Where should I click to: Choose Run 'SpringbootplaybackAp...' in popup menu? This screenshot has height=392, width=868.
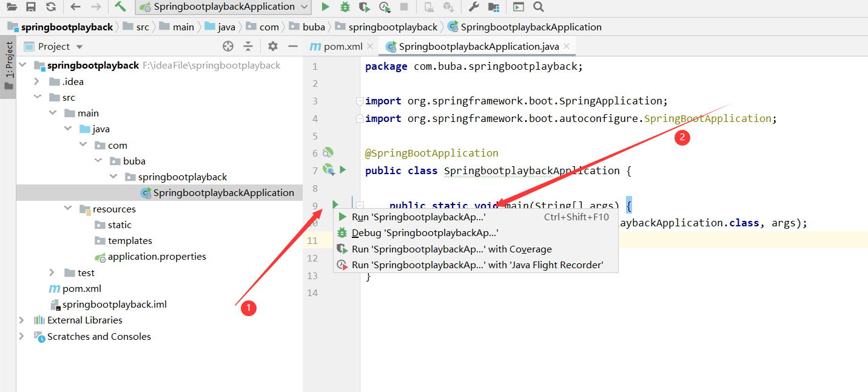[x=476, y=217]
